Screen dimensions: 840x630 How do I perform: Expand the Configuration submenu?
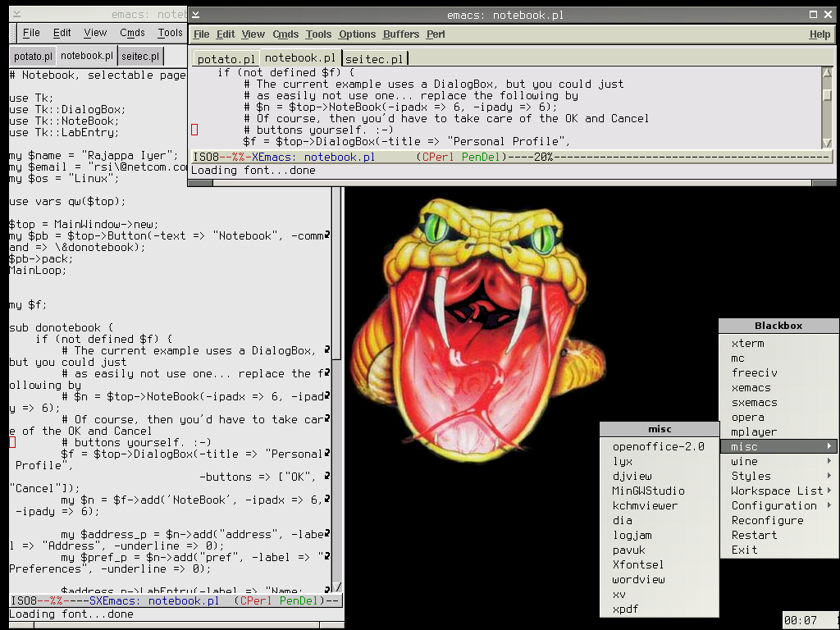[779, 505]
